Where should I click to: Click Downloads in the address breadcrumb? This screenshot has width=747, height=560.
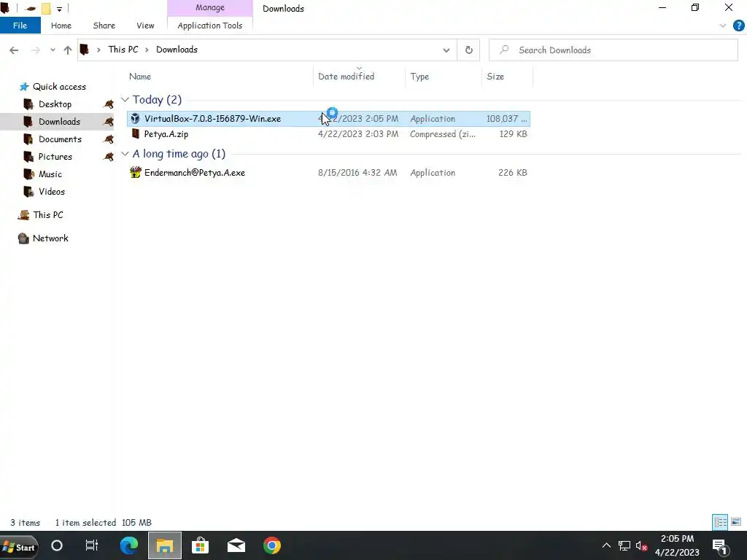coord(177,50)
